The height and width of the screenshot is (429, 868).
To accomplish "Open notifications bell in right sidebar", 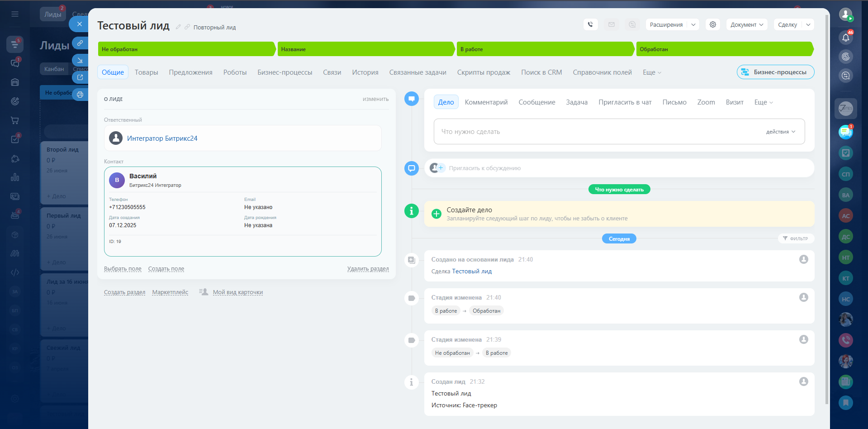I will click(845, 38).
